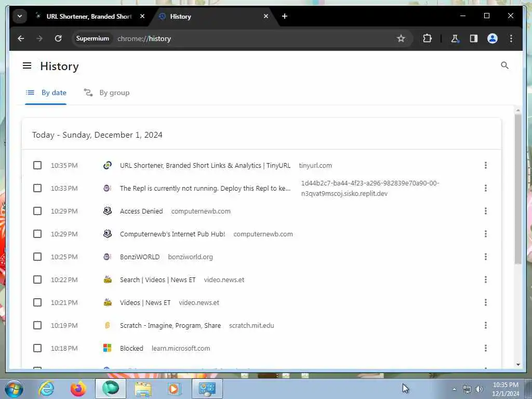Open actions menu for Scratch entry
532x399 pixels.
pos(486,325)
